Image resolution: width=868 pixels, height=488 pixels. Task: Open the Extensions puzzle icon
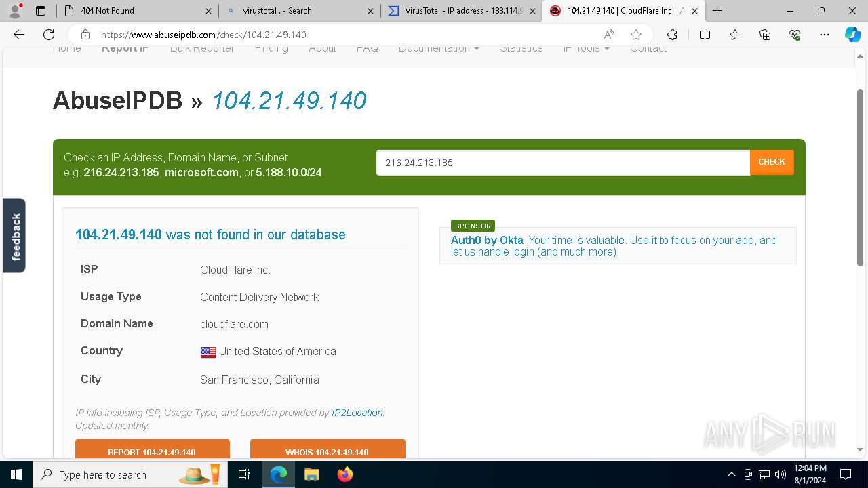coord(672,35)
